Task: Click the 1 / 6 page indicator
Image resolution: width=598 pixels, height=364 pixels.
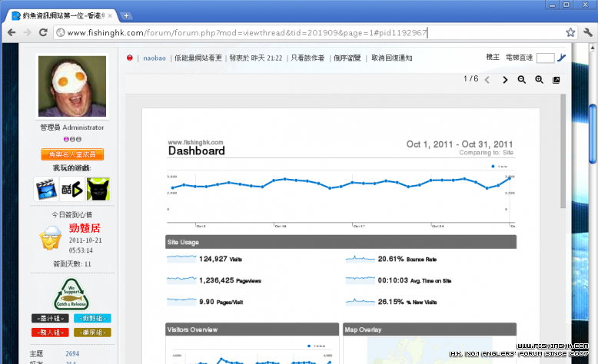Action: click(470, 78)
